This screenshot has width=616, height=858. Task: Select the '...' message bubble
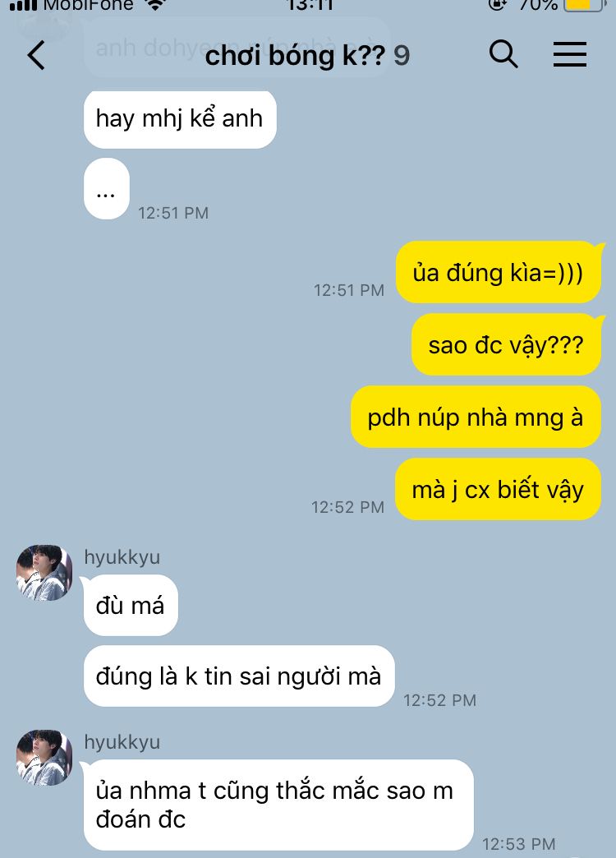coord(107,189)
